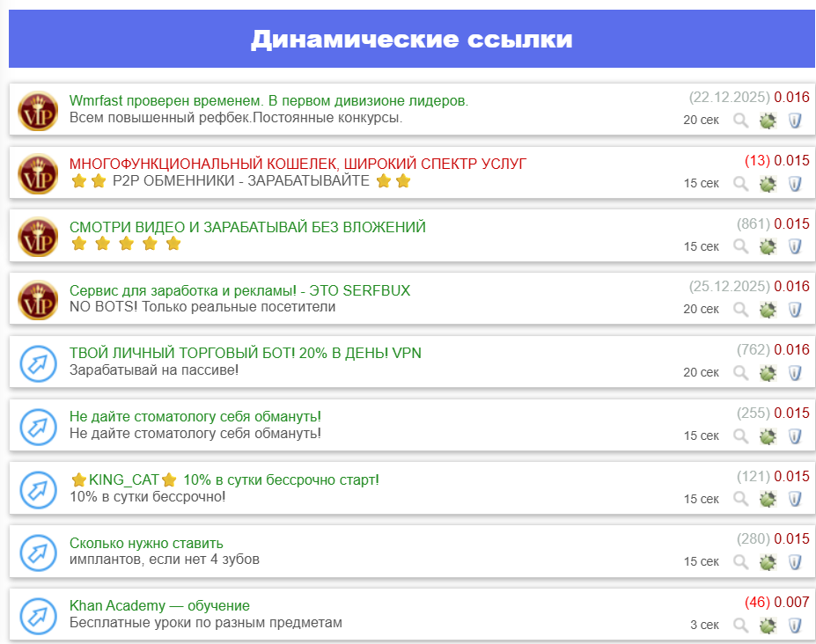Screen dimensions: 816x644
Task: Click the magnifier icon in the Wmrfast row
Action: [x=741, y=120]
